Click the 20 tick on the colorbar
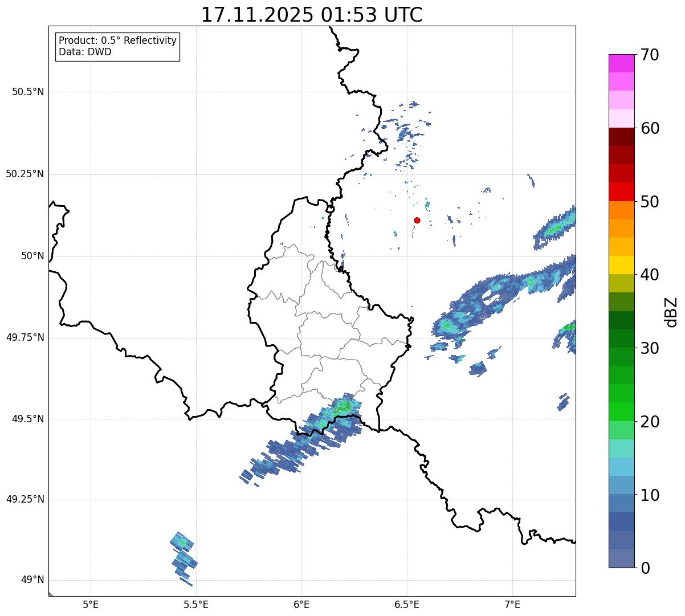 click(x=650, y=422)
